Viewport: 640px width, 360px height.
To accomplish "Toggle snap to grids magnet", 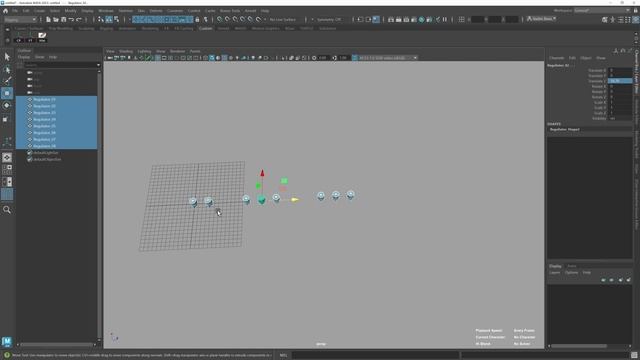I will pos(220,19).
